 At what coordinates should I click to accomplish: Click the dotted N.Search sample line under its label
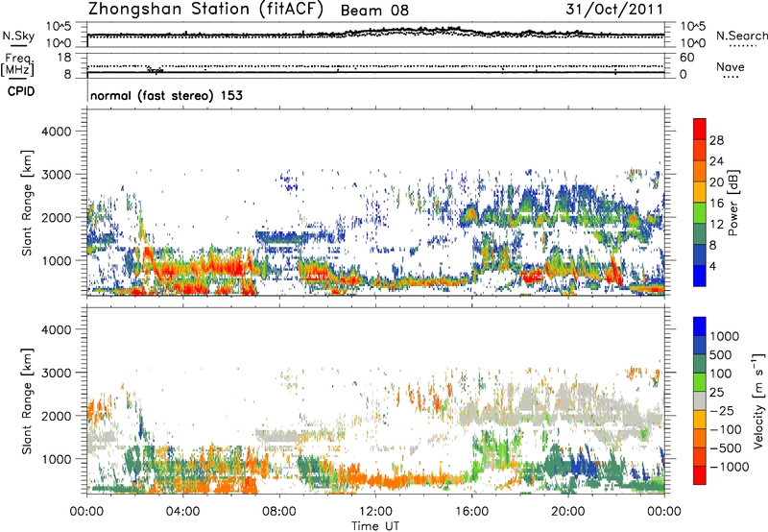click(x=743, y=46)
